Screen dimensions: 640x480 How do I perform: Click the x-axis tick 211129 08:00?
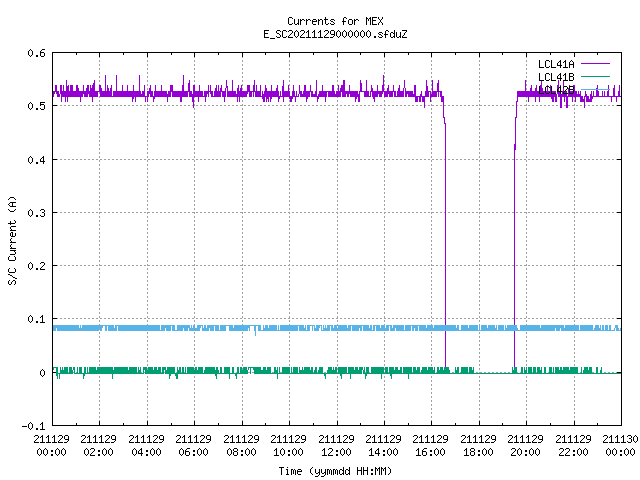coord(241,446)
